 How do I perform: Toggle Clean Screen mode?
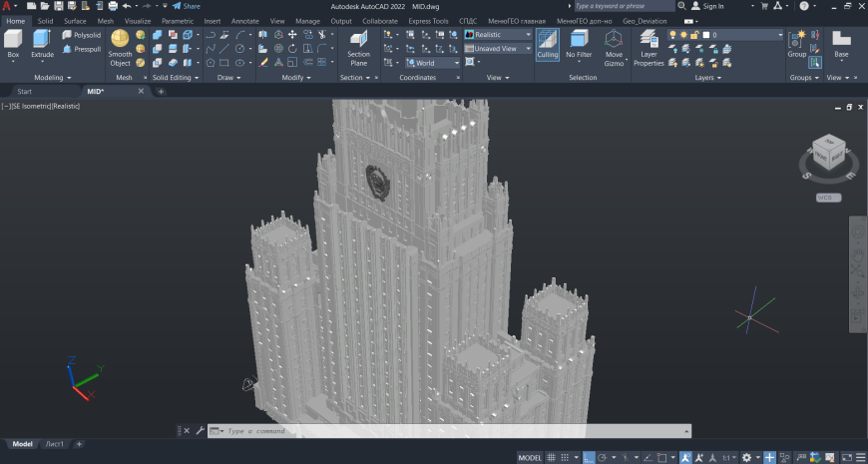[846, 458]
